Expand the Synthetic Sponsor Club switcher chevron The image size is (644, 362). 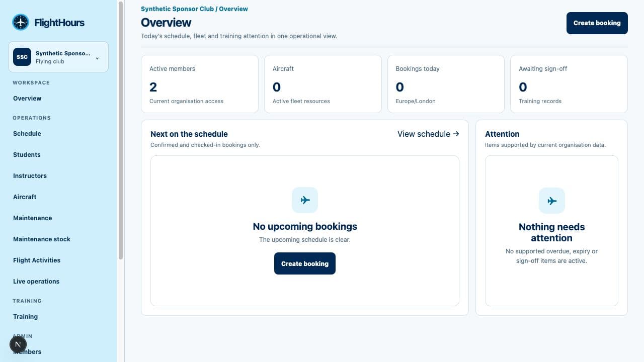point(97,58)
